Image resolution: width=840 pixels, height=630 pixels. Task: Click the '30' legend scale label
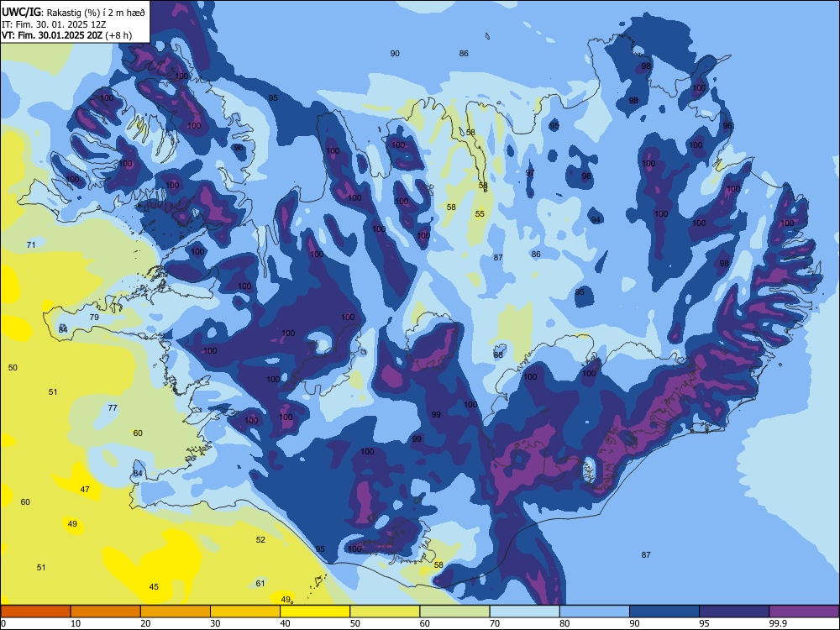tap(215, 623)
